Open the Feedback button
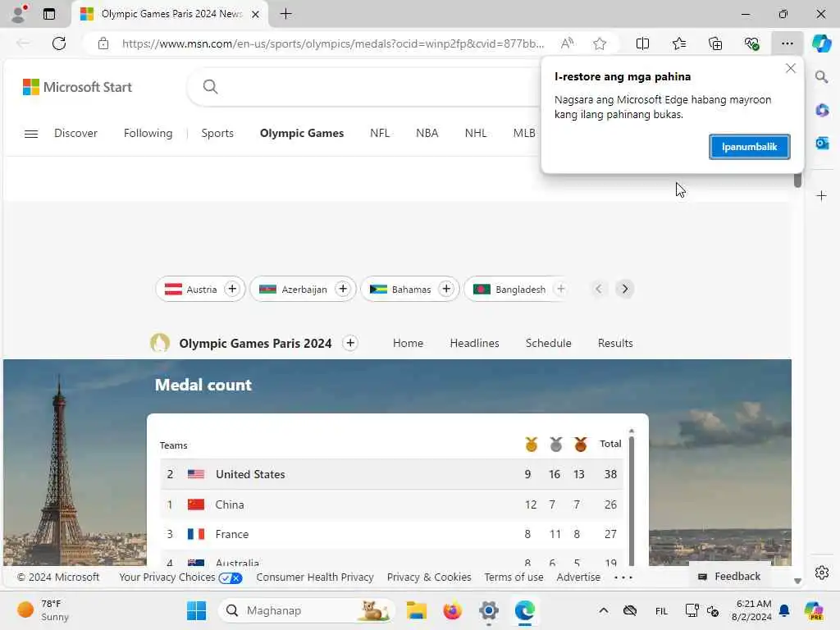Image resolution: width=840 pixels, height=630 pixels. 729,577
